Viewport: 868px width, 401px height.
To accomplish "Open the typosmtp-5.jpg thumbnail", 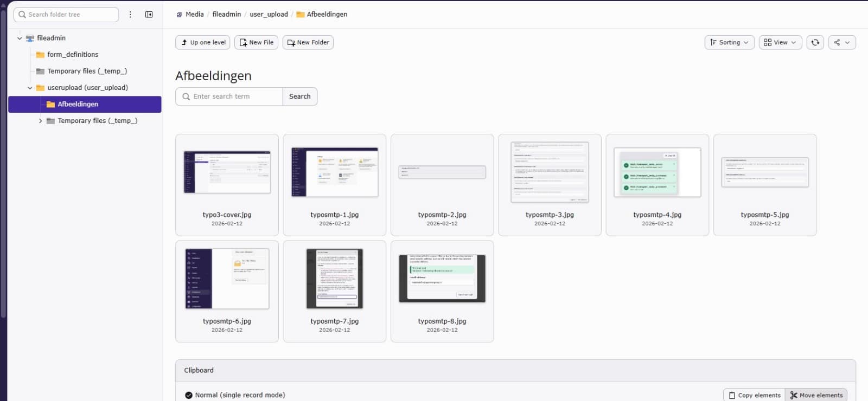I will pos(765,172).
